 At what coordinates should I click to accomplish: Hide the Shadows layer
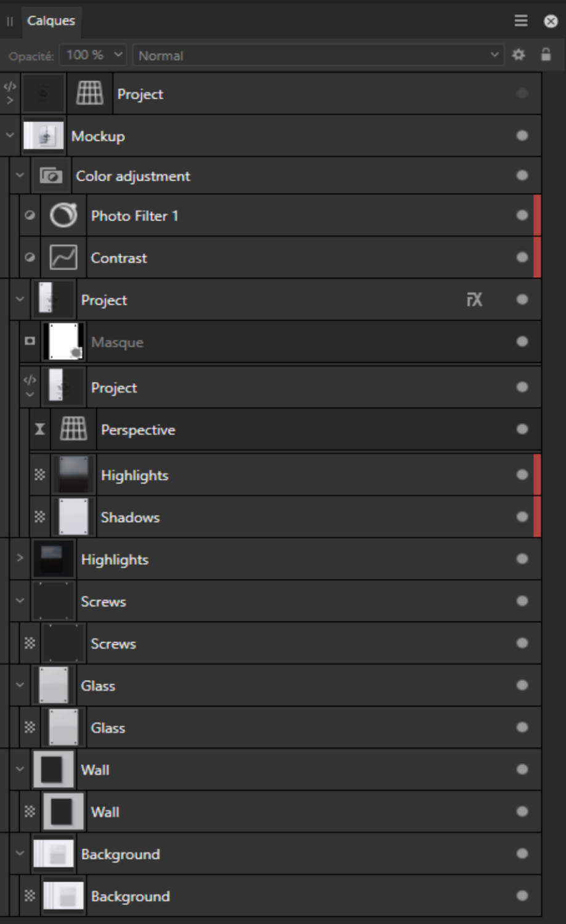pos(522,517)
